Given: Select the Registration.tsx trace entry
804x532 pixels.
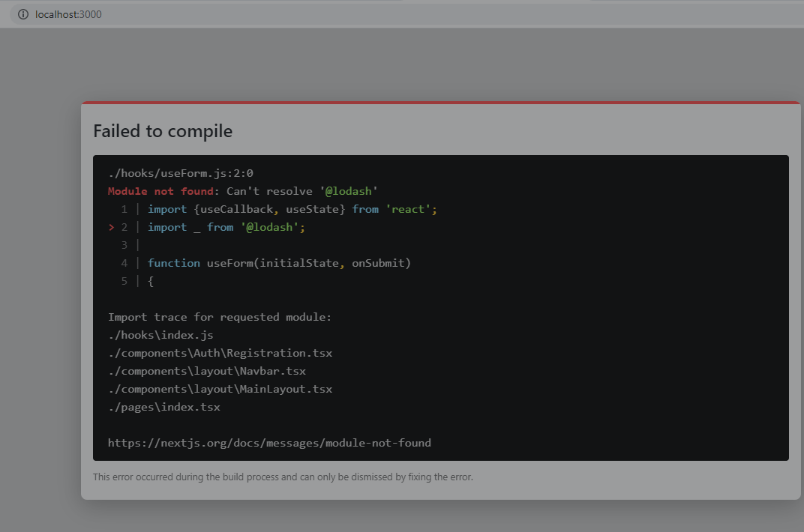Looking at the screenshot, I should (220, 353).
